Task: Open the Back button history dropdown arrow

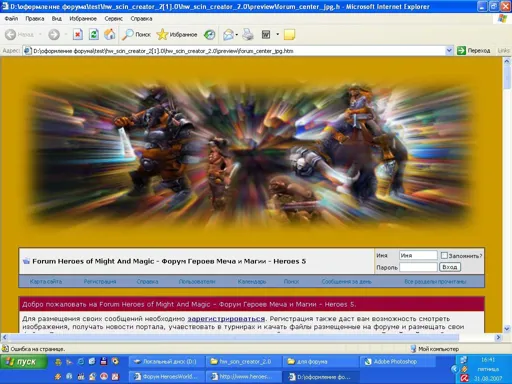Action: pyautogui.click(x=40, y=34)
